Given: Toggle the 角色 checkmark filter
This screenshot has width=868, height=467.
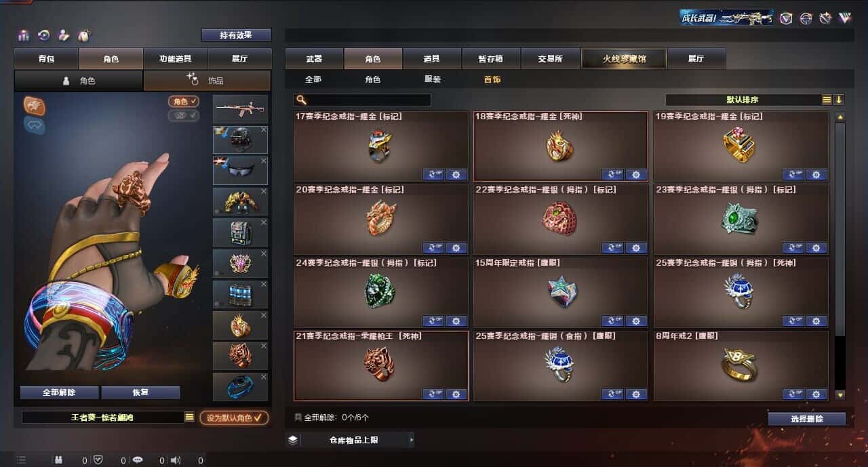Looking at the screenshot, I should pyautogui.click(x=184, y=101).
